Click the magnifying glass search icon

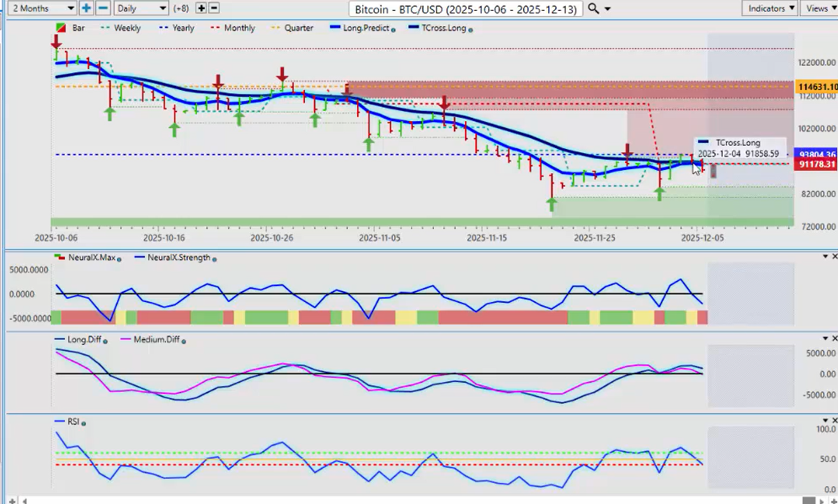coord(593,8)
